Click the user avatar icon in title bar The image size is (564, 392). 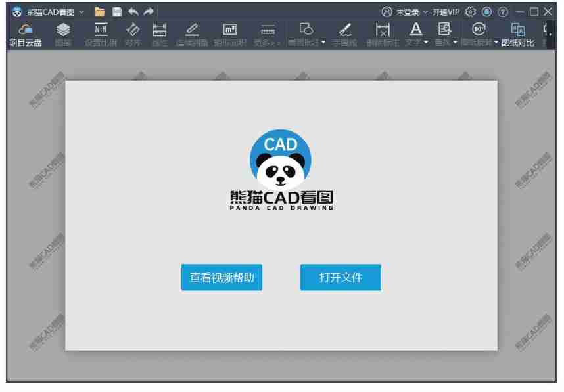tap(387, 12)
